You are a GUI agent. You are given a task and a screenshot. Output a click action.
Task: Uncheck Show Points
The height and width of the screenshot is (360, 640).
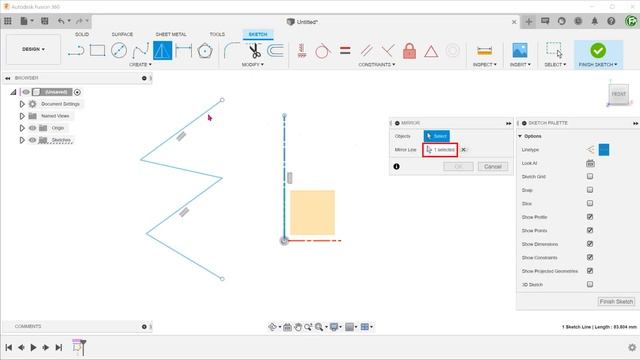pos(590,230)
